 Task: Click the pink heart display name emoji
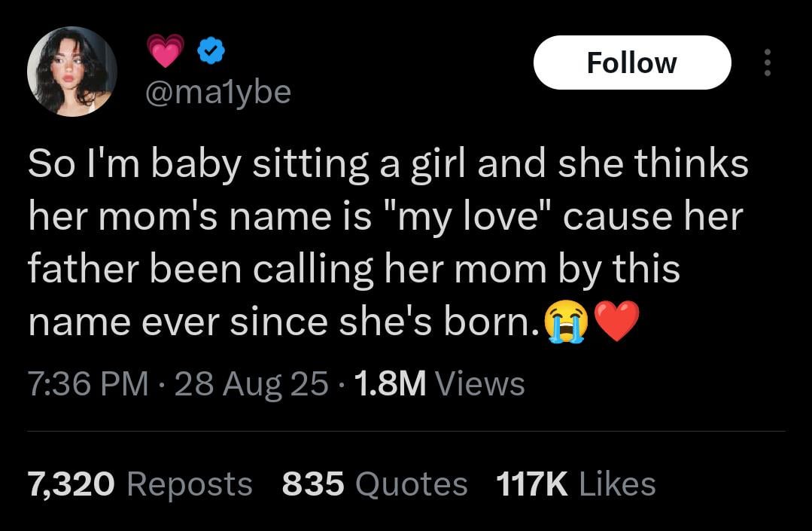pyautogui.click(x=166, y=50)
